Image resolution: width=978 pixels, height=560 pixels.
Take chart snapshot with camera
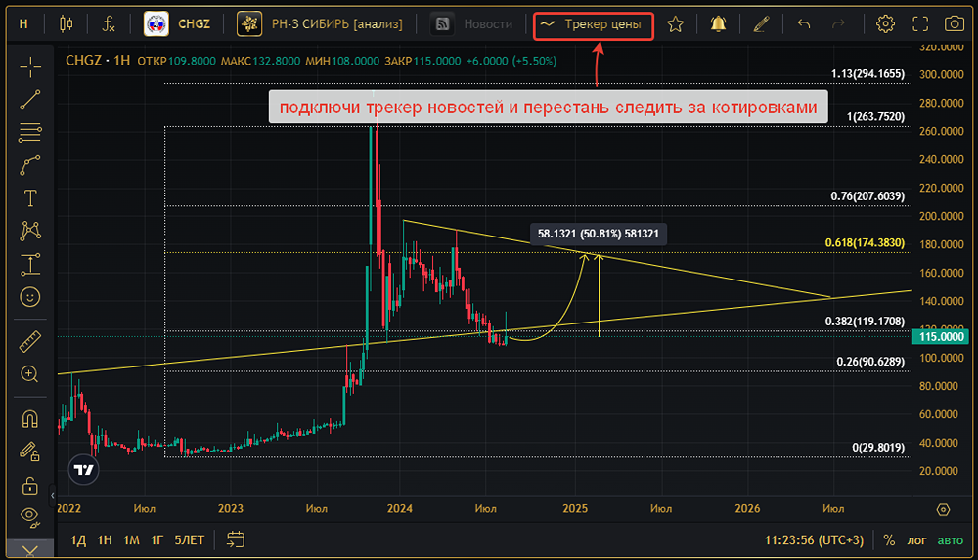(955, 24)
